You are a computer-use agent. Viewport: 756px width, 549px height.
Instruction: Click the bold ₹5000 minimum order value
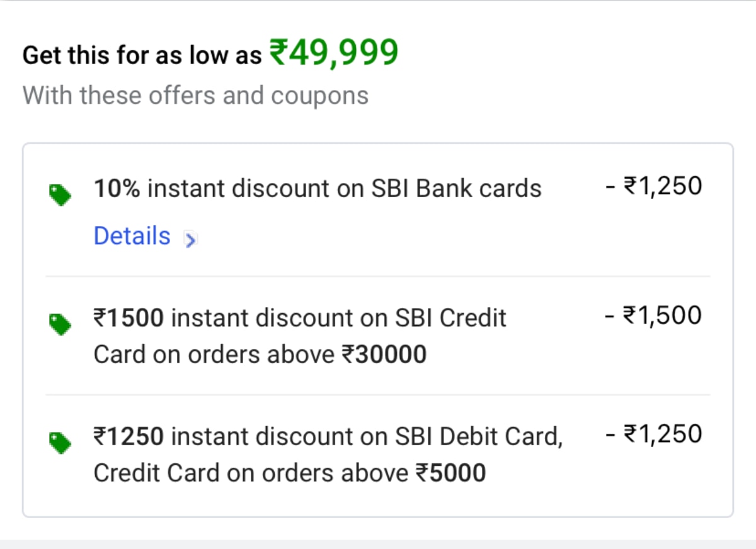pos(450,473)
